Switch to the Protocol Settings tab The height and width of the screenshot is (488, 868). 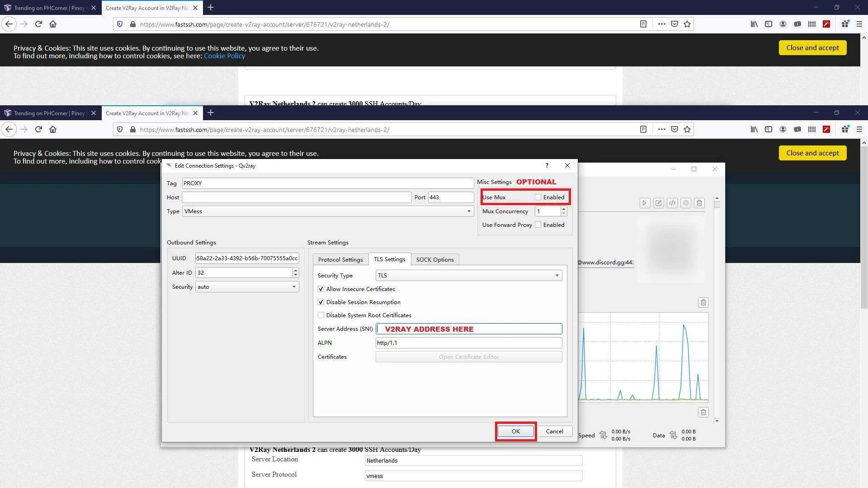click(340, 259)
